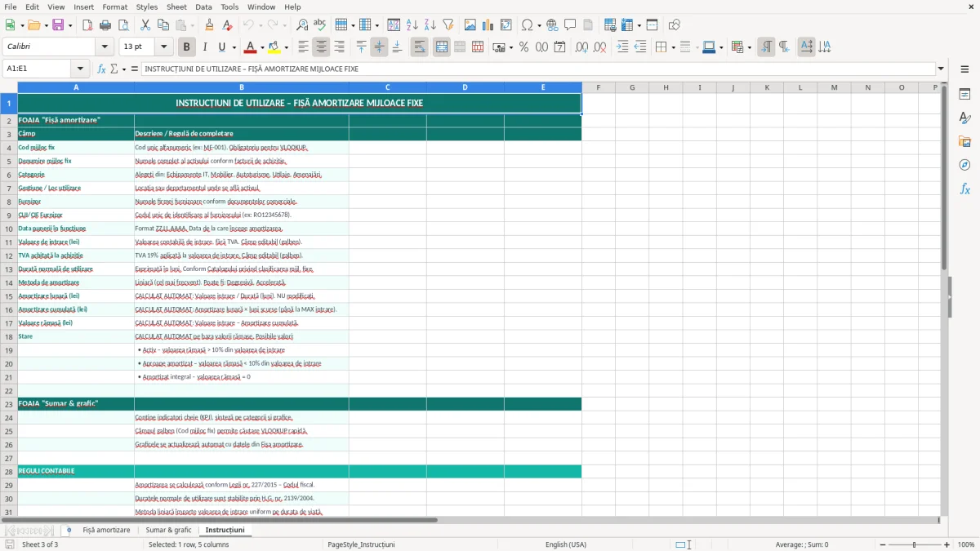Viewport: 980px width, 551px height.
Task: Insert Image icon in toolbar
Action: (470, 25)
